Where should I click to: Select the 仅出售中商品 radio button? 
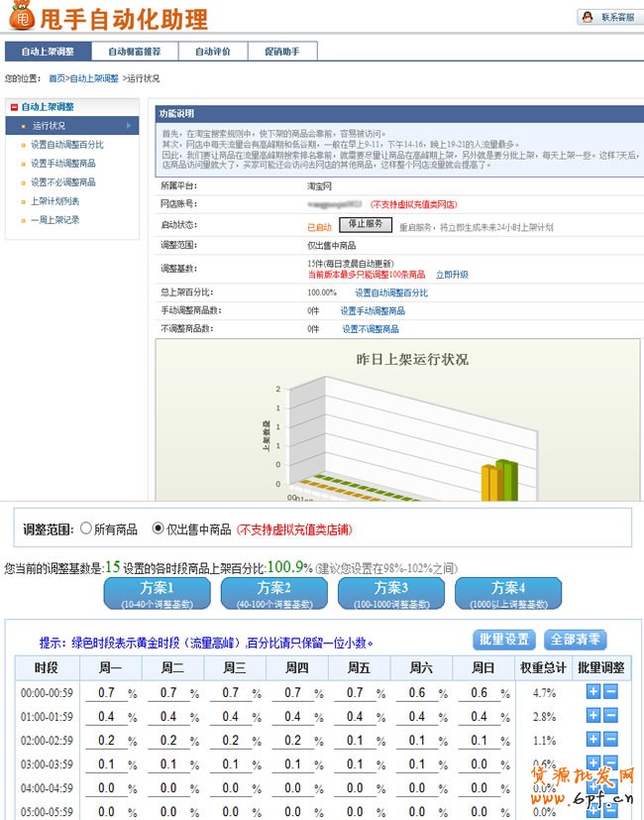pos(159,529)
